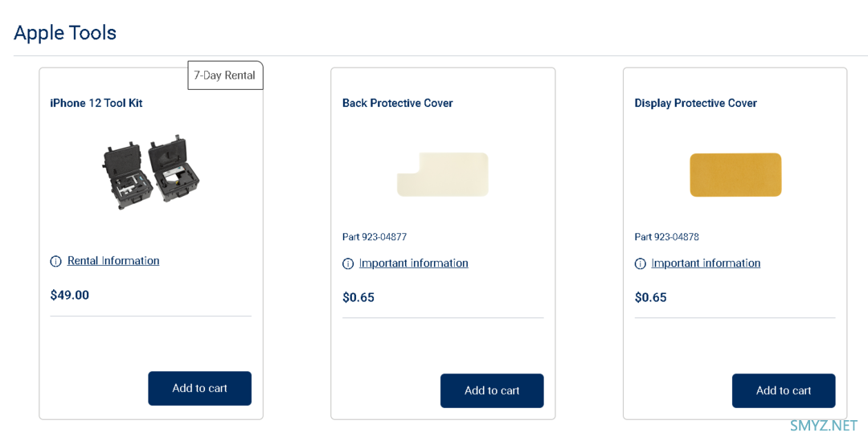Add Back Protective Cover to cart

[x=492, y=390]
